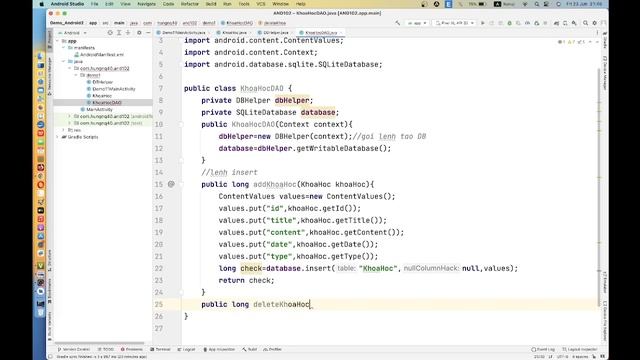Open the Terminal tool window
The width and height of the screenshot is (640, 360).
(160, 349)
